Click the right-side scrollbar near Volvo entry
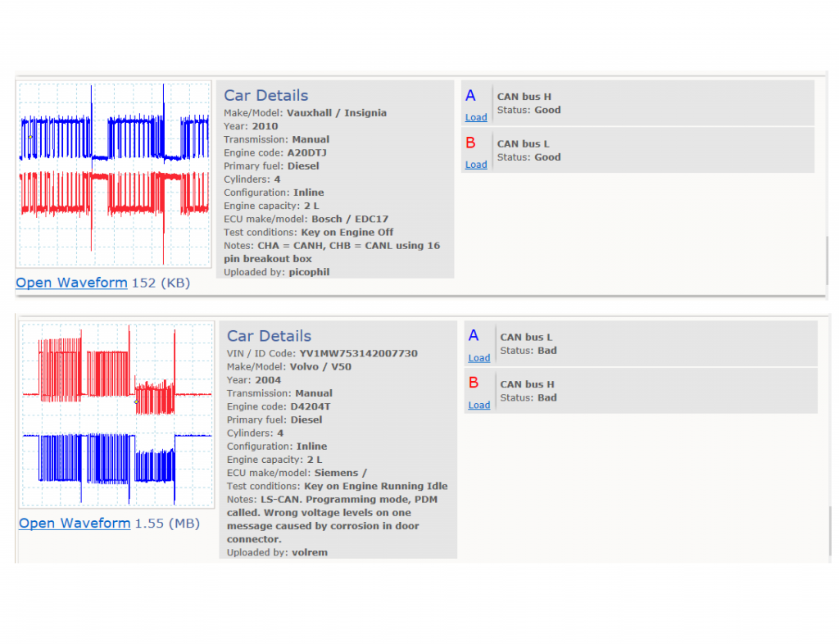839x644 pixels. 830,533
